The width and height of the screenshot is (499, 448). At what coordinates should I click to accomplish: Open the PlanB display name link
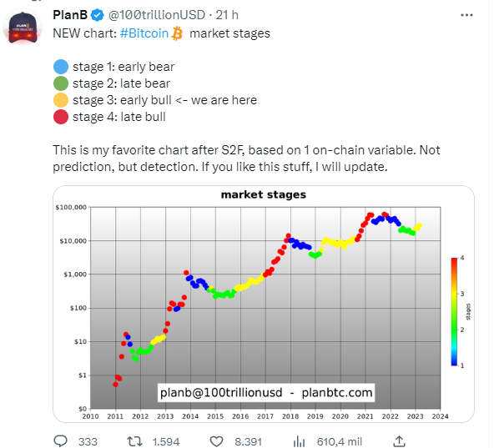(x=70, y=15)
